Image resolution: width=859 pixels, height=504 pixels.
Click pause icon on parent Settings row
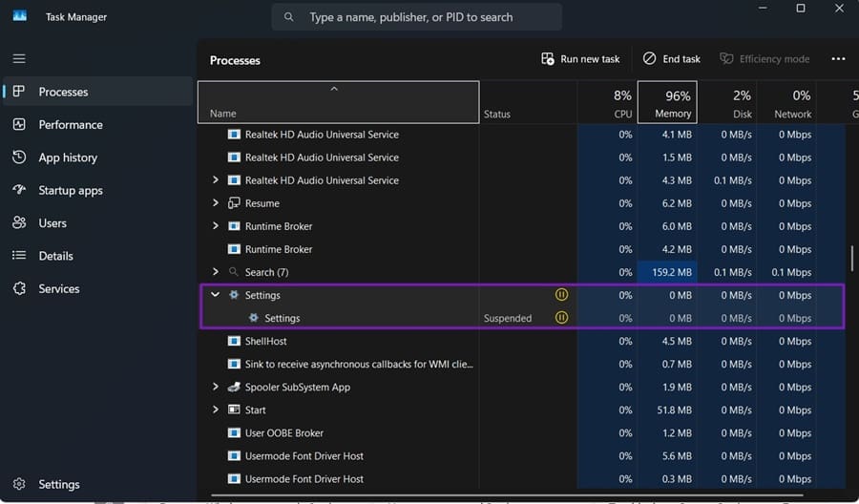pos(561,295)
